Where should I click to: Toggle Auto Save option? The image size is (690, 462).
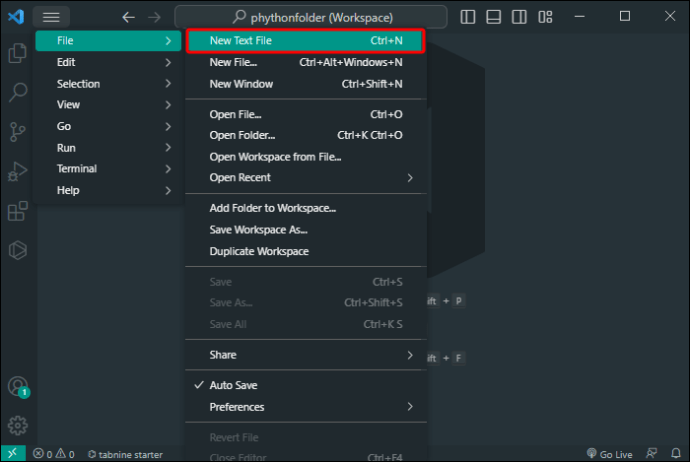(306, 385)
